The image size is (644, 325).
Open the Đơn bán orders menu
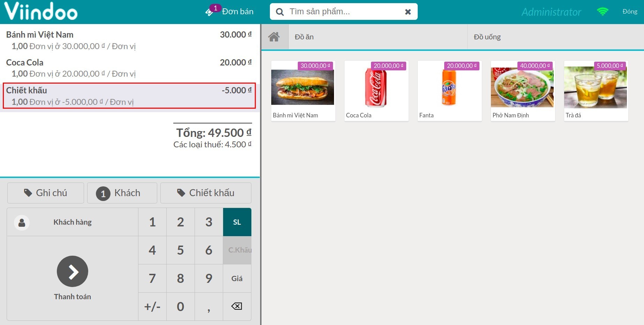(237, 11)
